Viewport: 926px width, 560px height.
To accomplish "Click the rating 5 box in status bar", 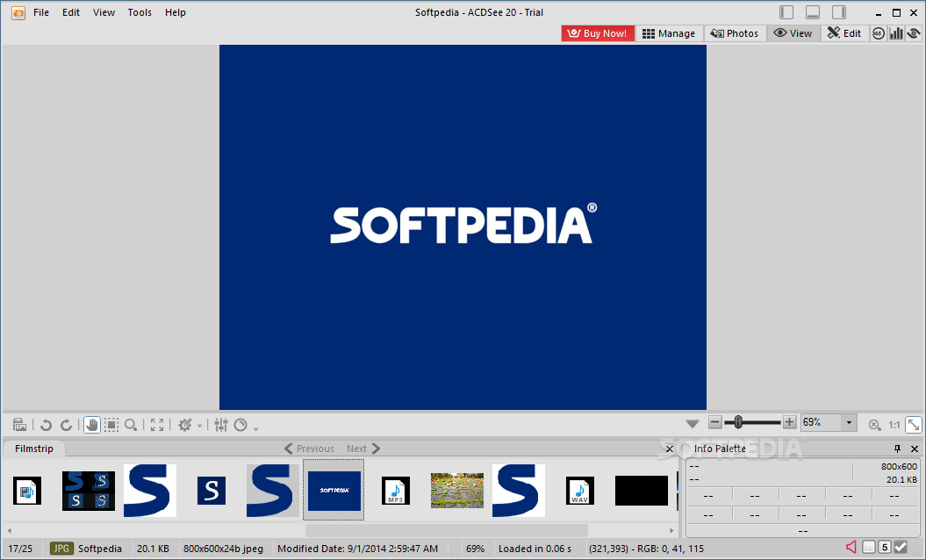I will 885,547.
